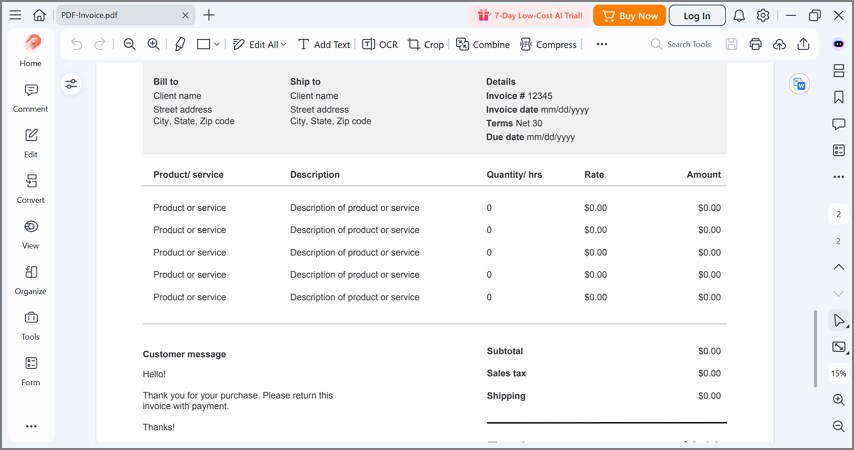Go to the Home screen icon in title bar

(39, 15)
